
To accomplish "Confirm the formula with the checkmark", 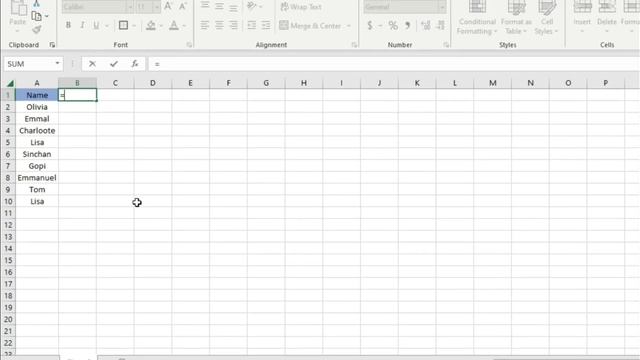I will coord(114,64).
